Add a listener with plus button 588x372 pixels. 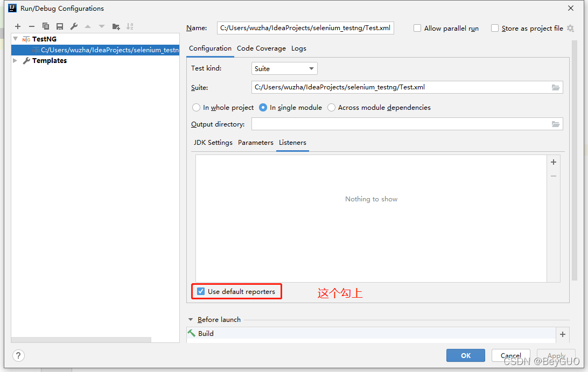(x=554, y=162)
